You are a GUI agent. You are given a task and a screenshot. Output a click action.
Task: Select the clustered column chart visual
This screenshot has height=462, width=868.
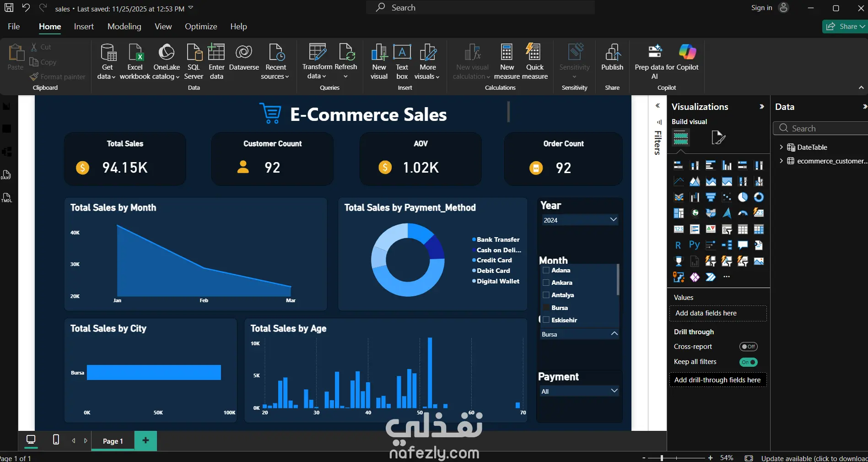pyautogui.click(x=727, y=165)
